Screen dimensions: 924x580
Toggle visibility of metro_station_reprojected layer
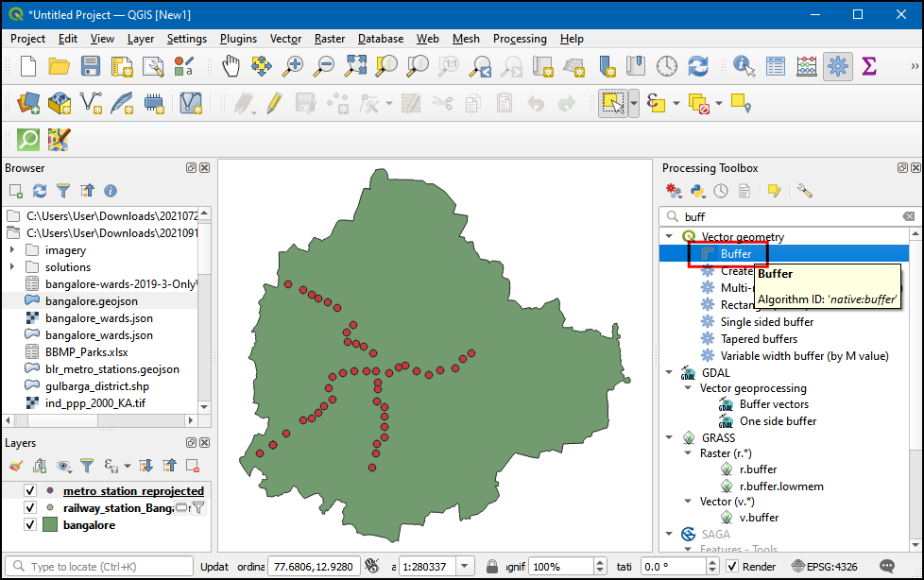(x=29, y=490)
